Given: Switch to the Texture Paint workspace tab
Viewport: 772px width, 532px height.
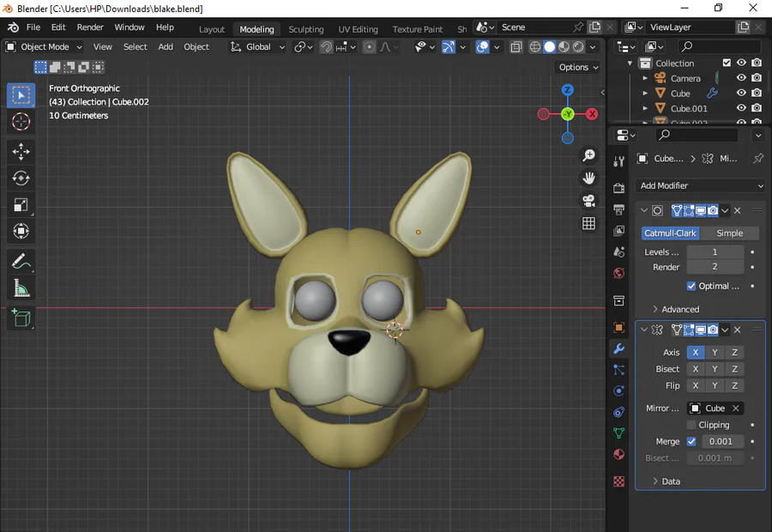Looking at the screenshot, I should coord(418,29).
